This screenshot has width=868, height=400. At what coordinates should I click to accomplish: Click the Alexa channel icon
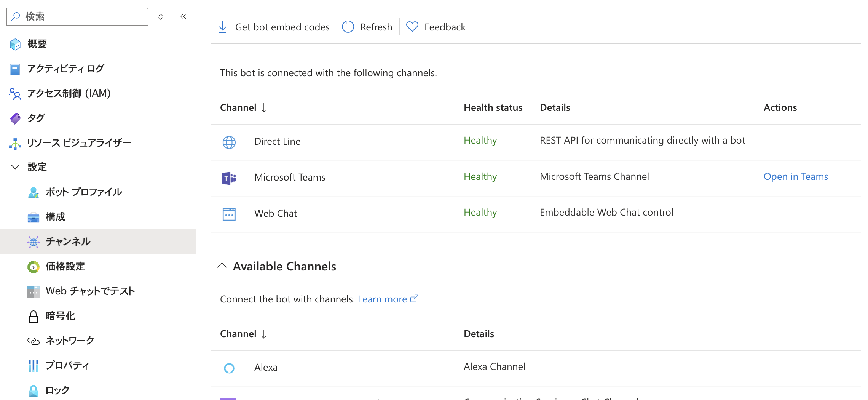click(229, 368)
